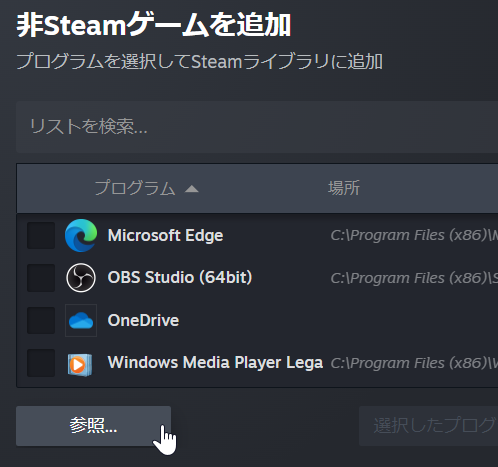Toggle the sort arrow beside プログラム
Screen dimensions: 498x467
(192, 189)
